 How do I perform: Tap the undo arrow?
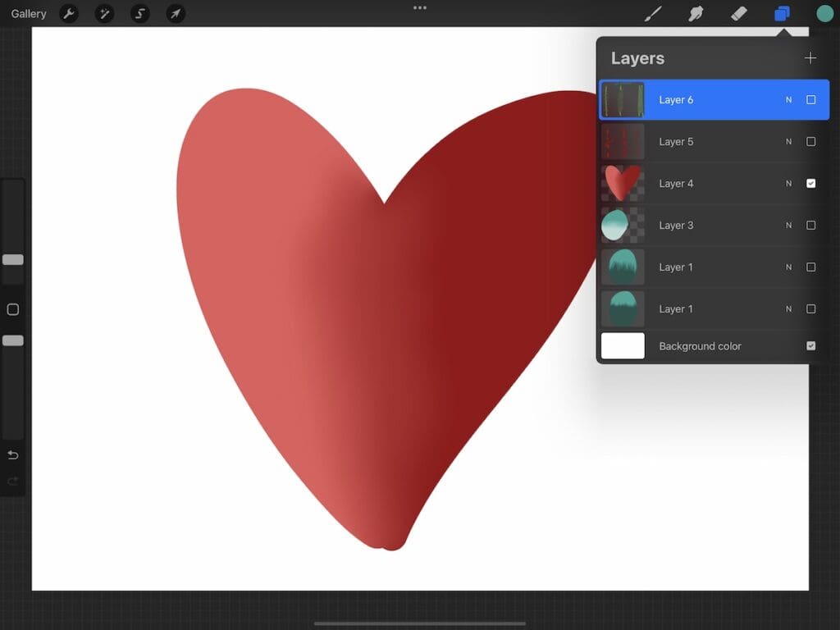(x=12, y=454)
